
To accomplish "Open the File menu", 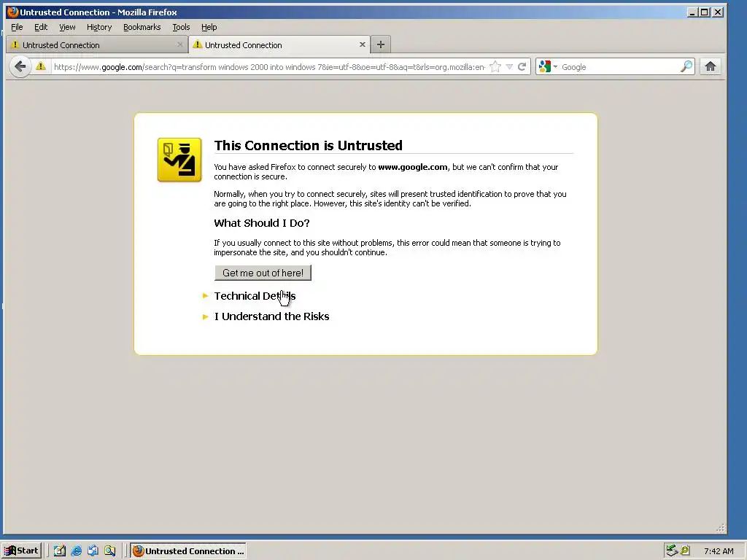I will (x=17, y=27).
